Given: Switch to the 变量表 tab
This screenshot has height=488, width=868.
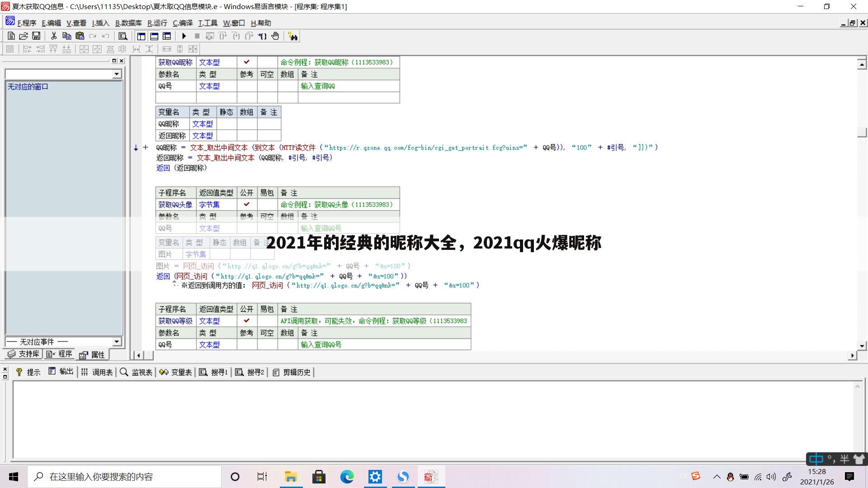Looking at the screenshot, I should point(176,372).
